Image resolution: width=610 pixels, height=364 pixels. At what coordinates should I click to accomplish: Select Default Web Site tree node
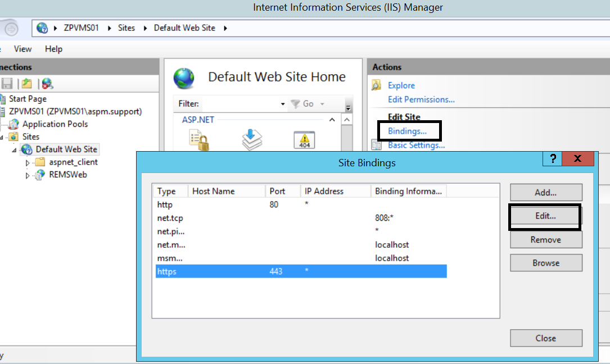pos(66,149)
